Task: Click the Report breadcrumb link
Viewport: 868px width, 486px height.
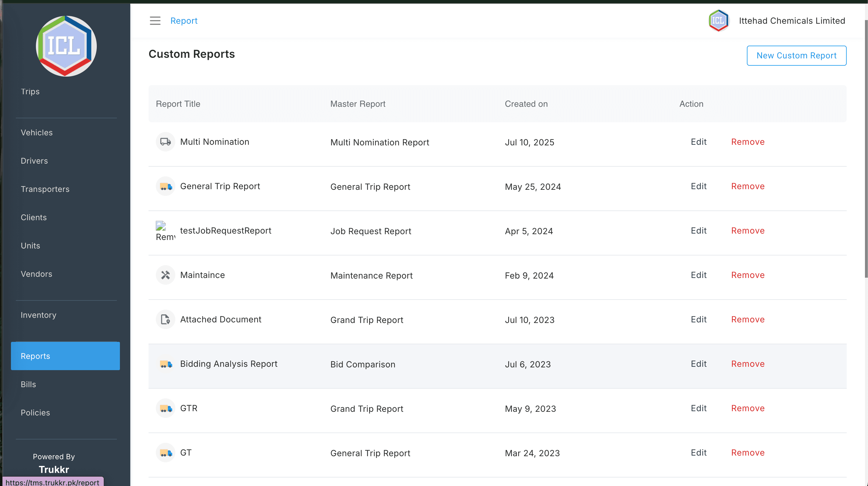Action: pos(184,21)
